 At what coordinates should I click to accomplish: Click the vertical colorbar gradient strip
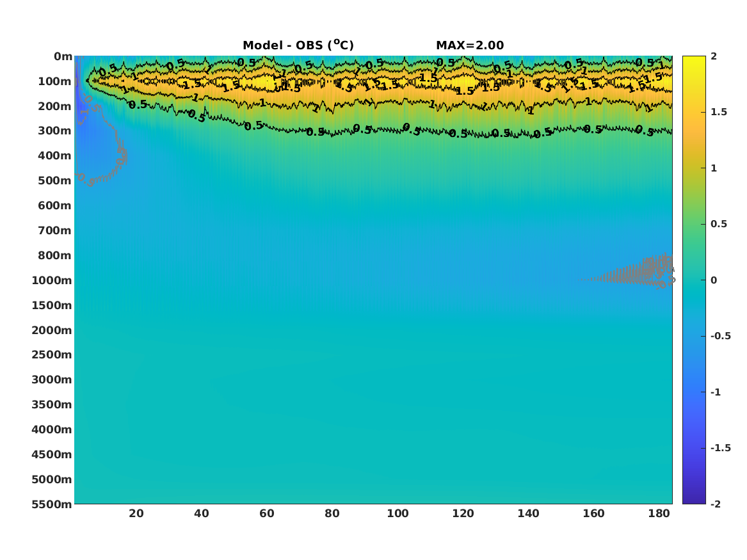coord(694,280)
